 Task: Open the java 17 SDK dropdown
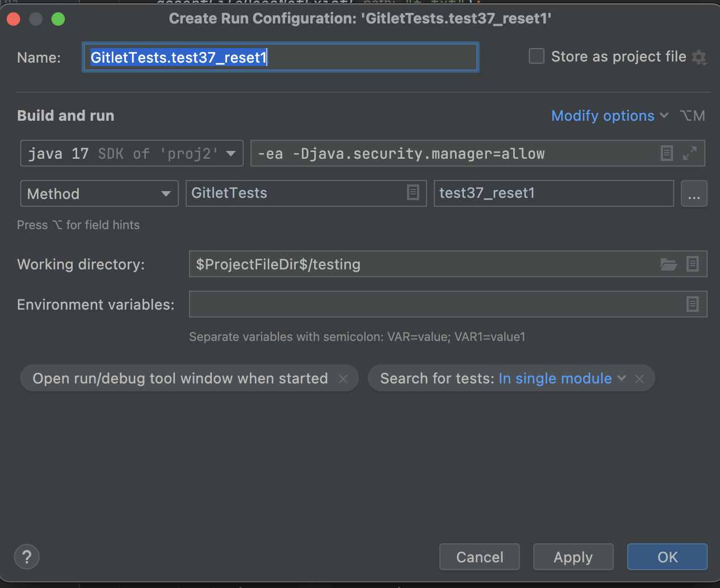click(x=132, y=154)
